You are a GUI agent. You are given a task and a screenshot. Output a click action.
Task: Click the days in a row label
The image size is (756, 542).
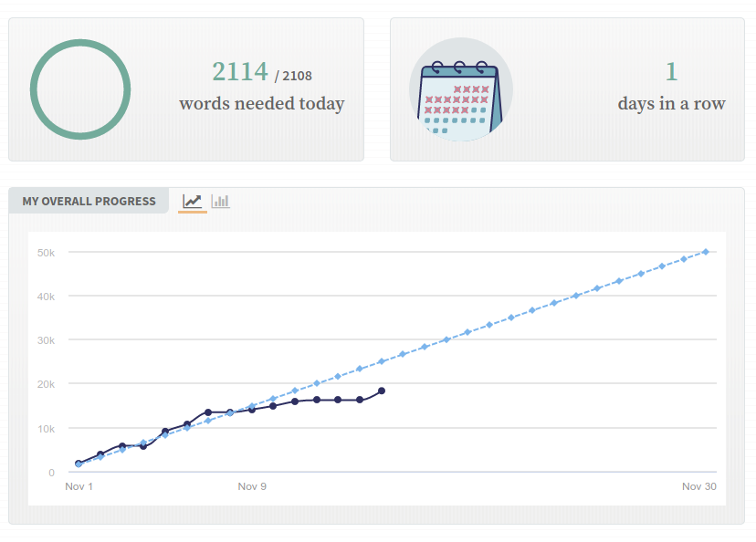click(x=671, y=103)
